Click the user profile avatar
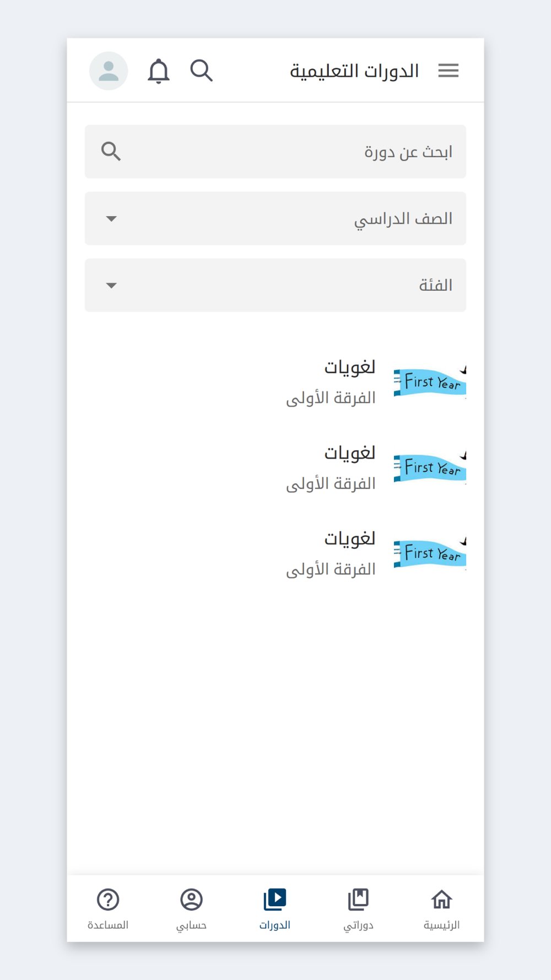 [x=109, y=71]
